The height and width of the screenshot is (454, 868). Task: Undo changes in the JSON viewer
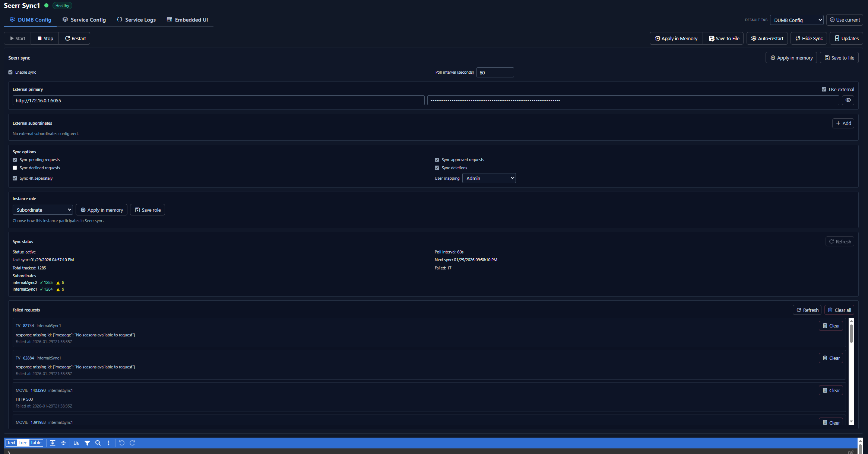click(122, 443)
